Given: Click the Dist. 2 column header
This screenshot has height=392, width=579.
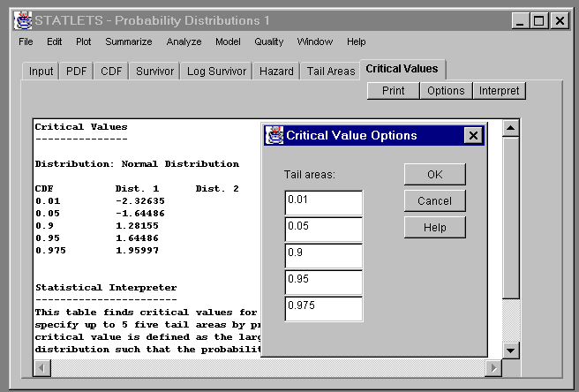Looking at the screenshot, I should pyautogui.click(x=217, y=189).
